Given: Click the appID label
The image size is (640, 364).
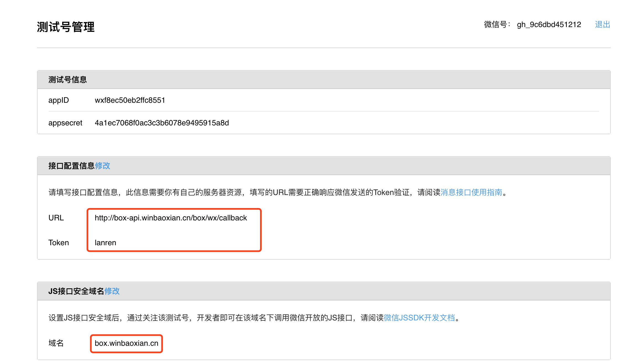Looking at the screenshot, I should coord(58,100).
